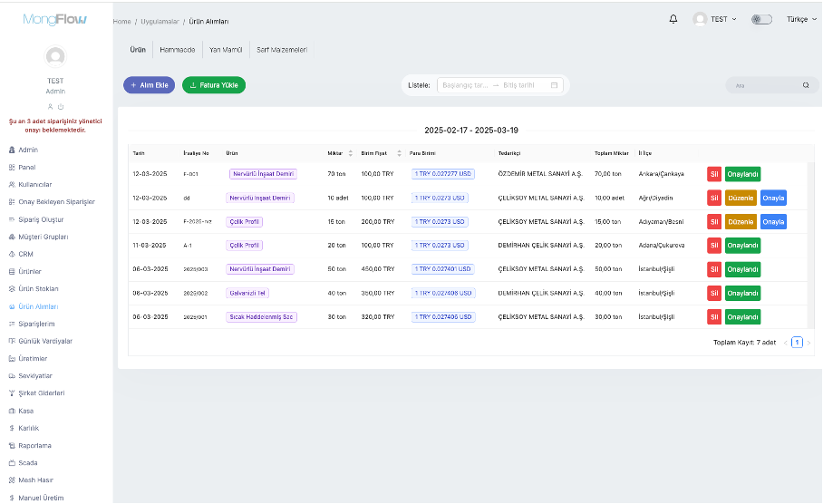Go to previous pagination page arrow
This screenshot has width=823, height=504.
(786, 343)
